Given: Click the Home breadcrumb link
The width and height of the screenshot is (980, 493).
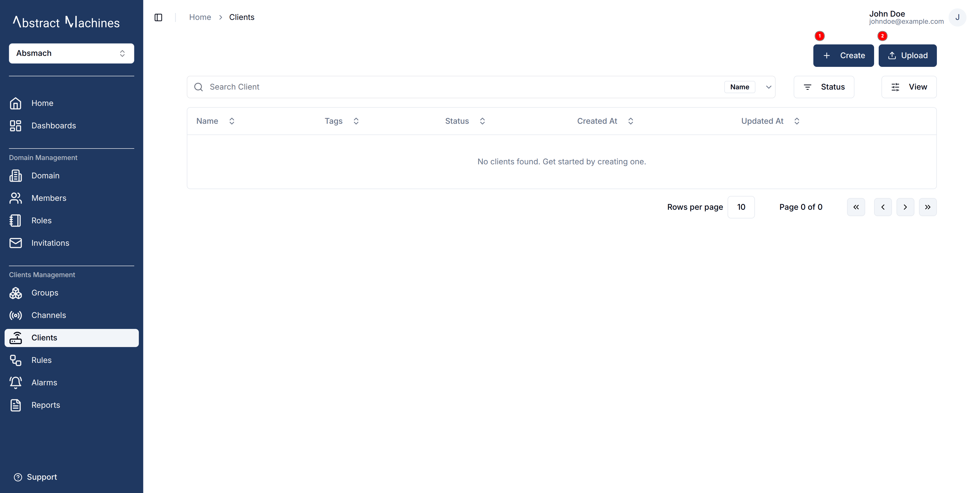Looking at the screenshot, I should pos(200,17).
